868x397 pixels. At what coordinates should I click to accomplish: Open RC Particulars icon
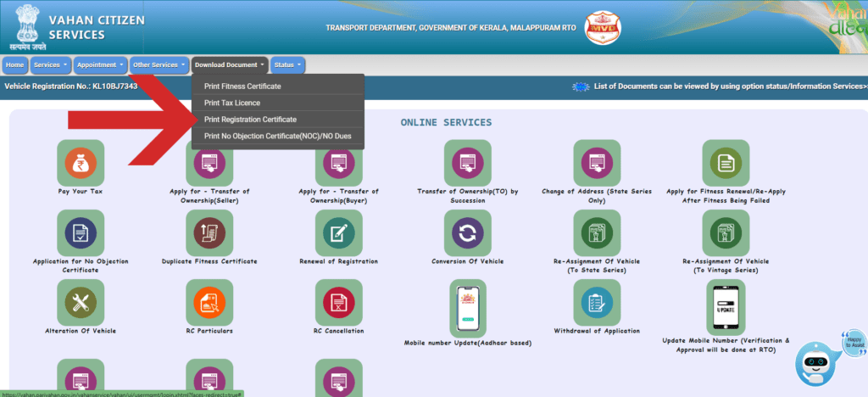[209, 302]
